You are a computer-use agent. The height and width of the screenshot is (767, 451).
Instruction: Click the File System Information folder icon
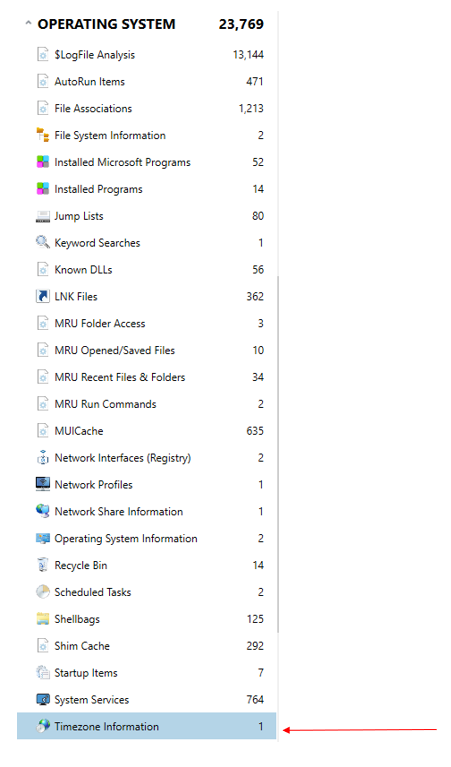click(43, 135)
